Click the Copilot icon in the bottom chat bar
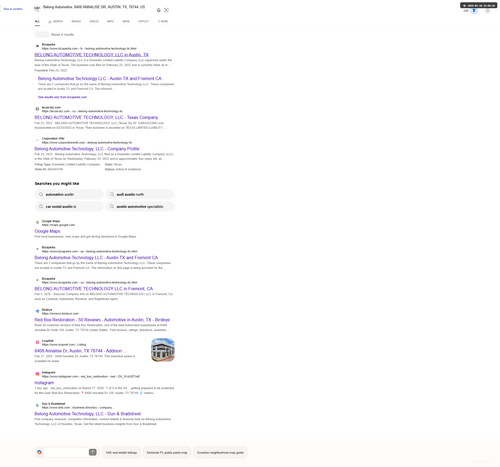The image size is (500, 467). pos(39,452)
